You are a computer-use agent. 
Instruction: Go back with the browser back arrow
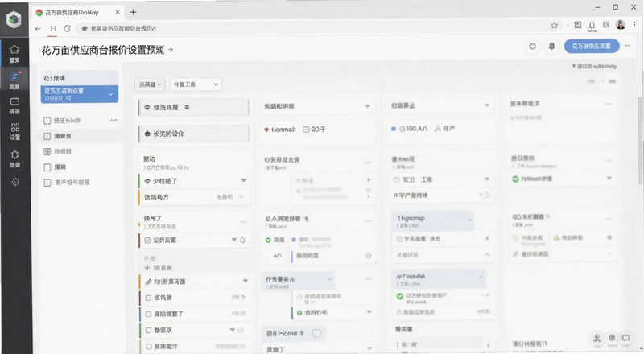[38, 28]
